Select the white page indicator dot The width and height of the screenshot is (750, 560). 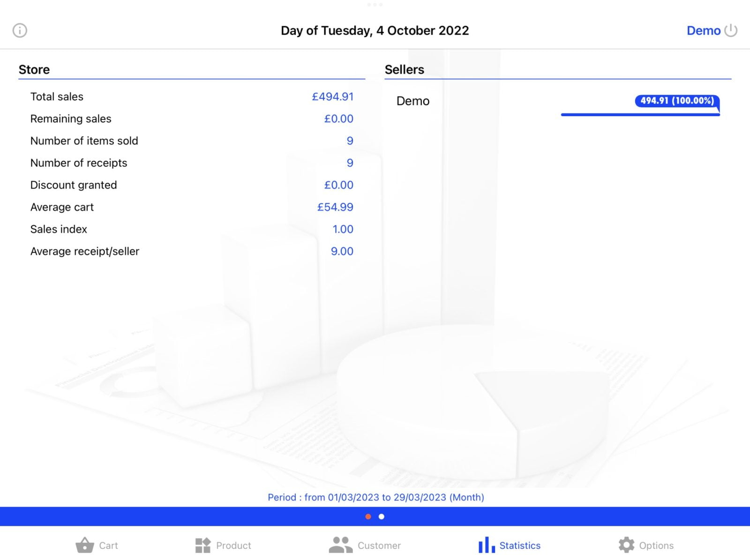click(x=382, y=516)
